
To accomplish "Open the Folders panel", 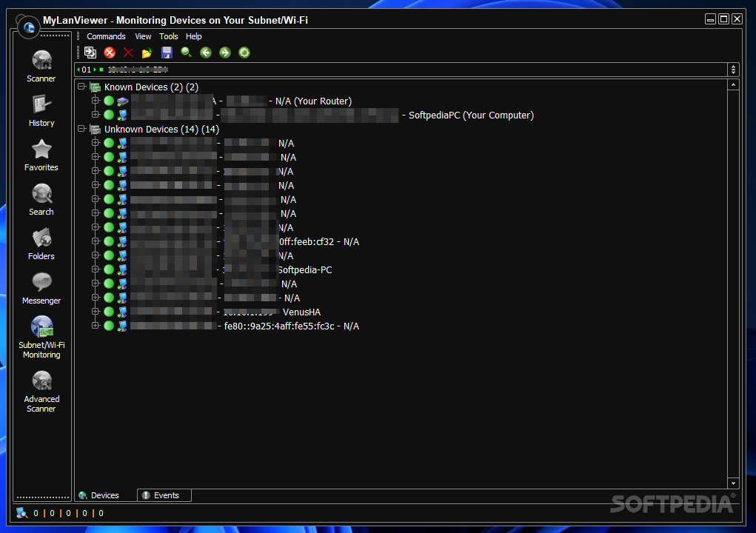I will (41, 244).
